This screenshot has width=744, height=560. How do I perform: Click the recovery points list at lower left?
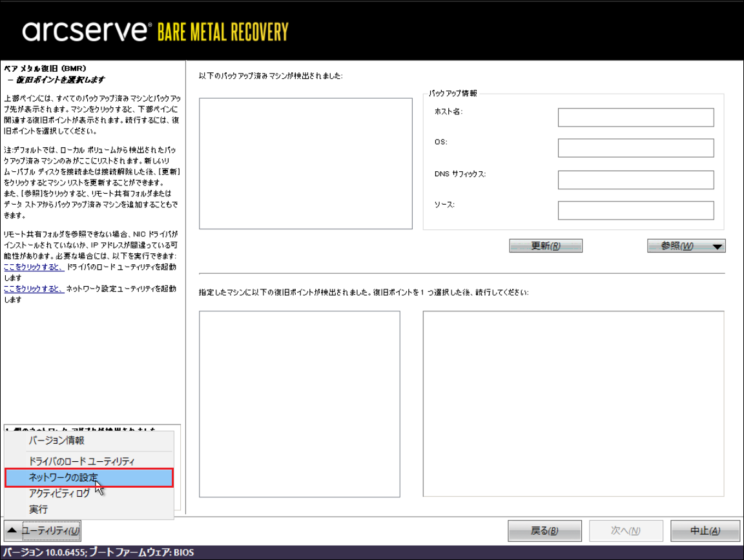299,404
